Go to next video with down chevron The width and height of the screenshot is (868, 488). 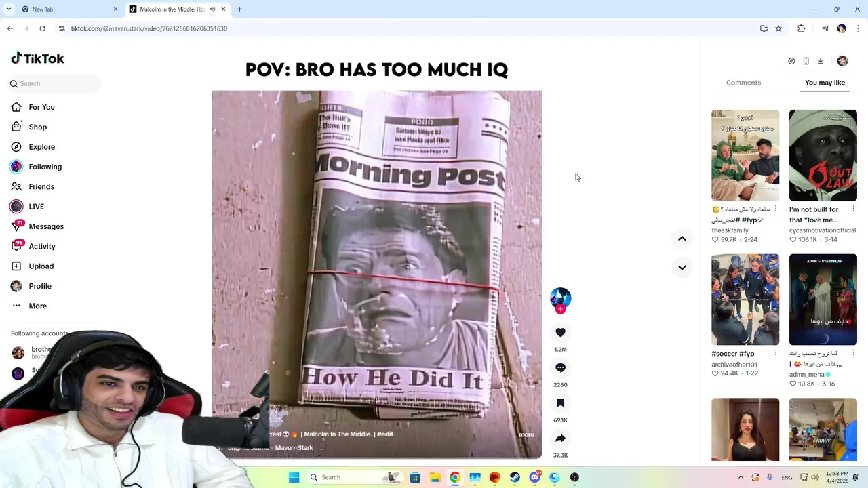tap(682, 267)
